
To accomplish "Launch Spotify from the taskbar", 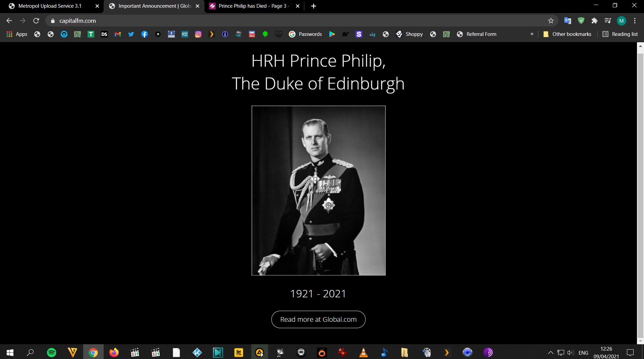I will click(52, 352).
